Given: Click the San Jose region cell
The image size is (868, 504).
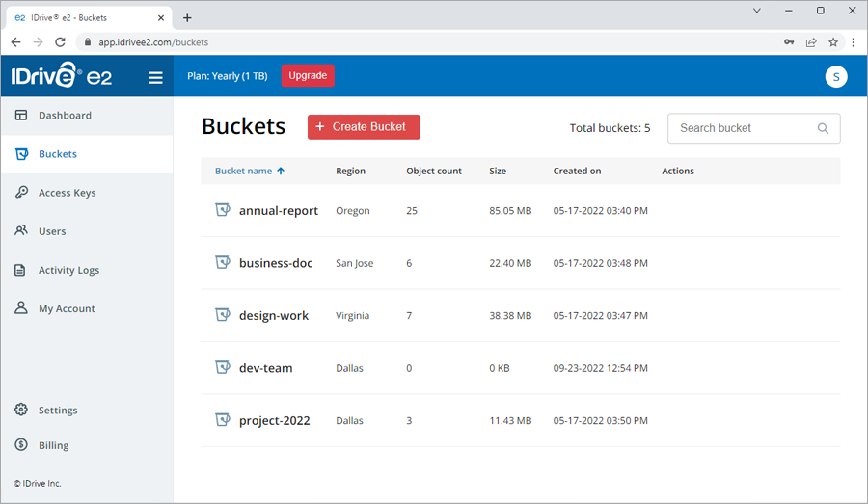Looking at the screenshot, I should click(354, 263).
